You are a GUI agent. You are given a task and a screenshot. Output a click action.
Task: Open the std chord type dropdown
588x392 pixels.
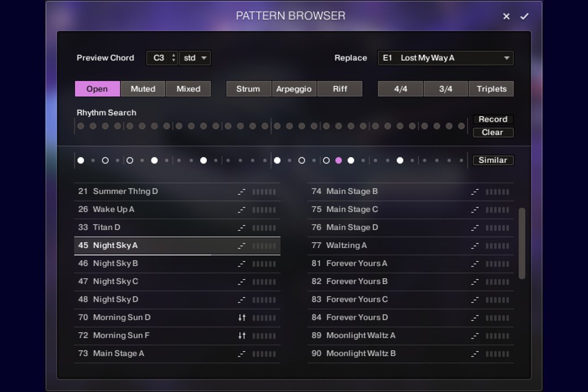[195, 58]
